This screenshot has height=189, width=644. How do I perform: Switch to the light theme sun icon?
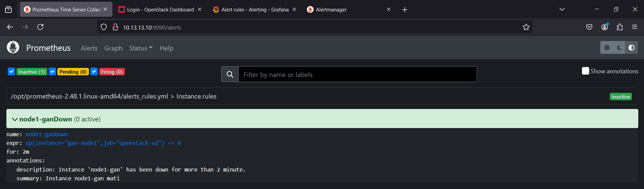point(607,48)
